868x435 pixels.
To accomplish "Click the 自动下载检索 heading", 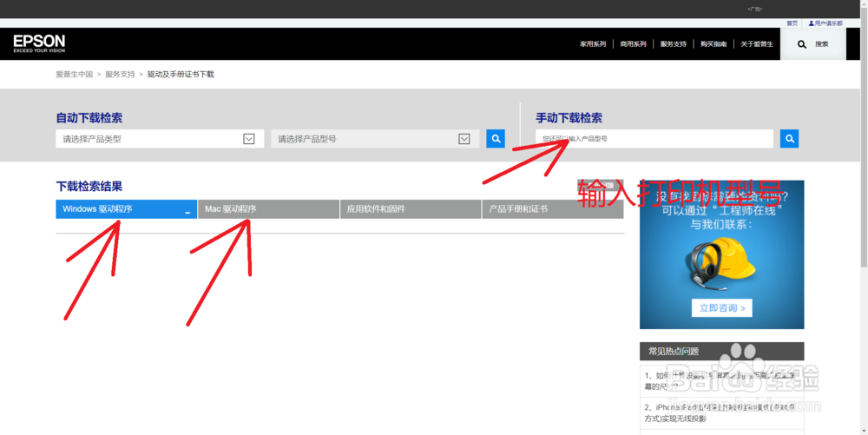I will (x=89, y=118).
